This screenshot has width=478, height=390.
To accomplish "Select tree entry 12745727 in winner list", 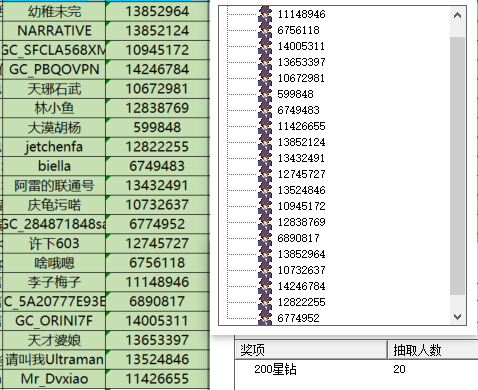I will [x=301, y=174].
